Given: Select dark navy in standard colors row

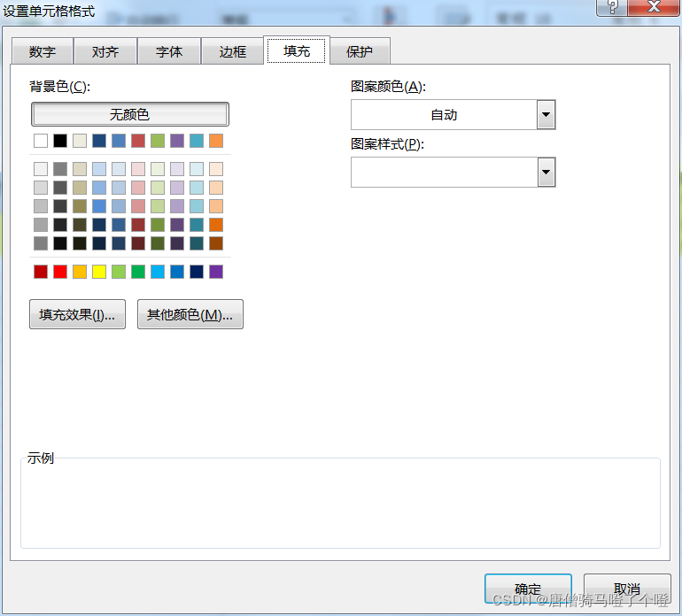Looking at the screenshot, I should (x=197, y=272).
